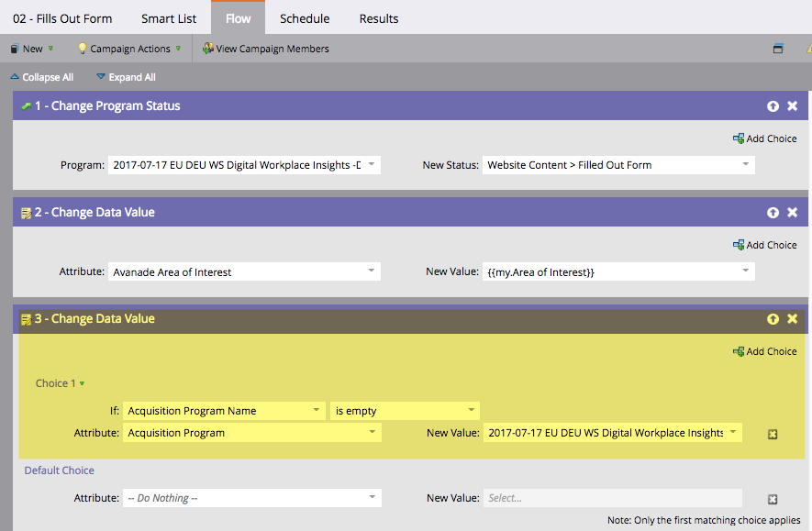Image resolution: width=812 pixels, height=531 pixels.
Task: Remove Choice 1 with its X icon
Action: pyautogui.click(x=773, y=434)
